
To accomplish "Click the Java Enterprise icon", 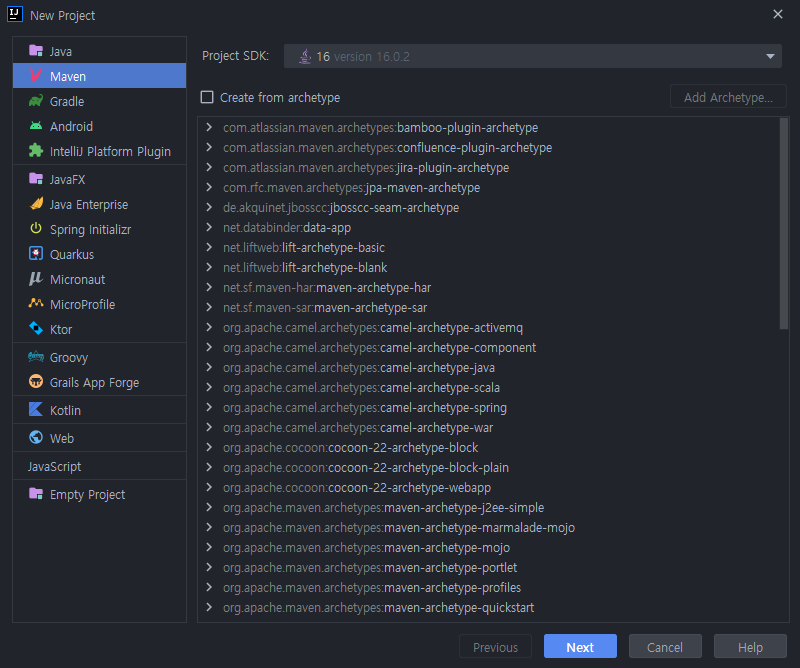I will [x=36, y=204].
